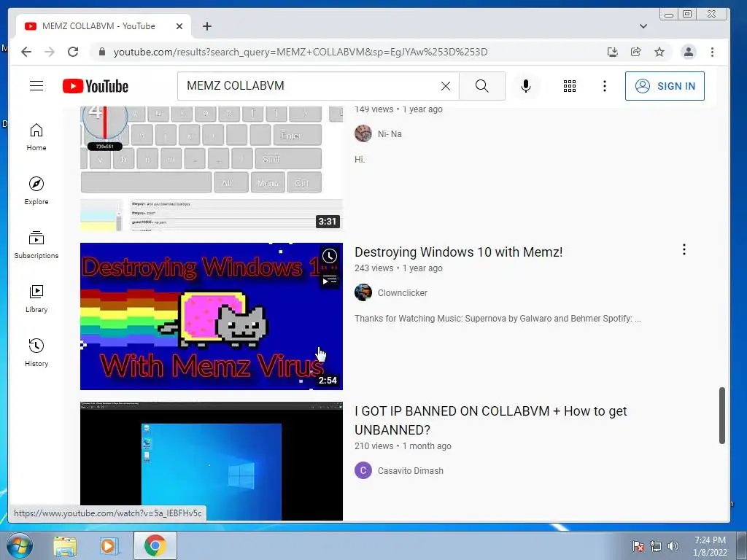The height and width of the screenshot is (560, 747).
Task: Open the IP BANNED video thumbnail
Action: pos(212,461)
